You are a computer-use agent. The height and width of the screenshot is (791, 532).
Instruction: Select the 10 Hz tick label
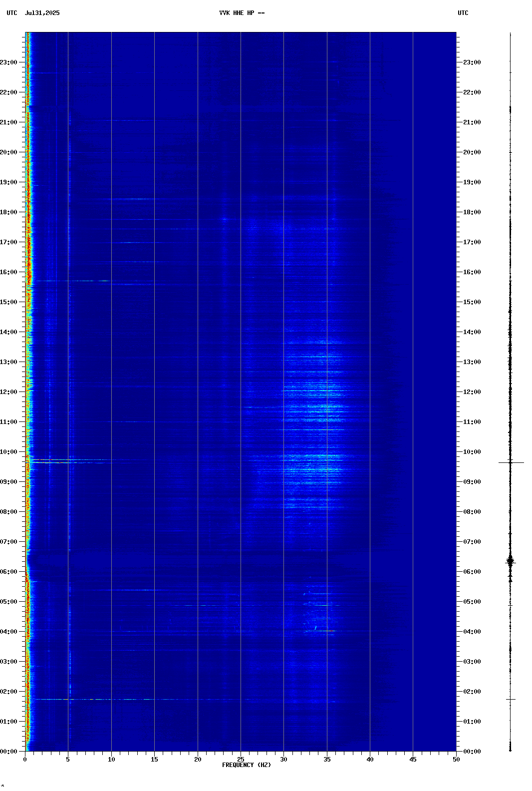111,760
